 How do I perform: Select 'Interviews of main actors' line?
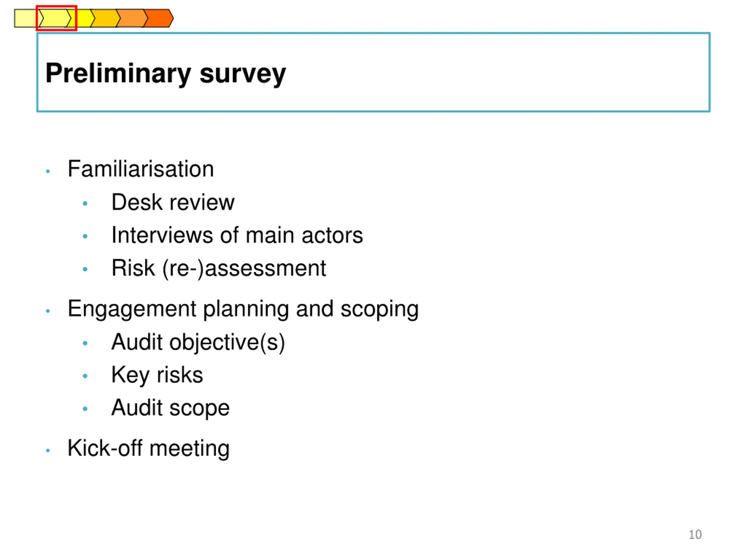click(x=237, y=235)
